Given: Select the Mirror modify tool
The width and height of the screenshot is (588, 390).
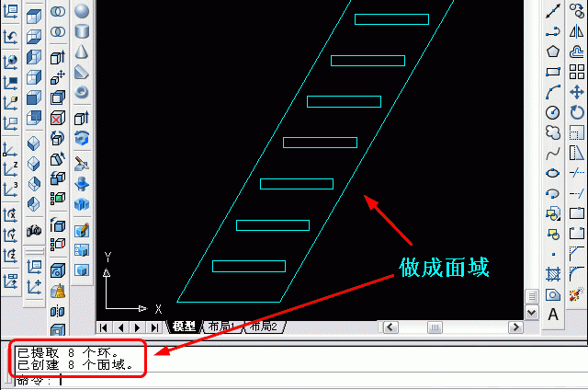Looking at the screenshot, I should coord(577,31).
